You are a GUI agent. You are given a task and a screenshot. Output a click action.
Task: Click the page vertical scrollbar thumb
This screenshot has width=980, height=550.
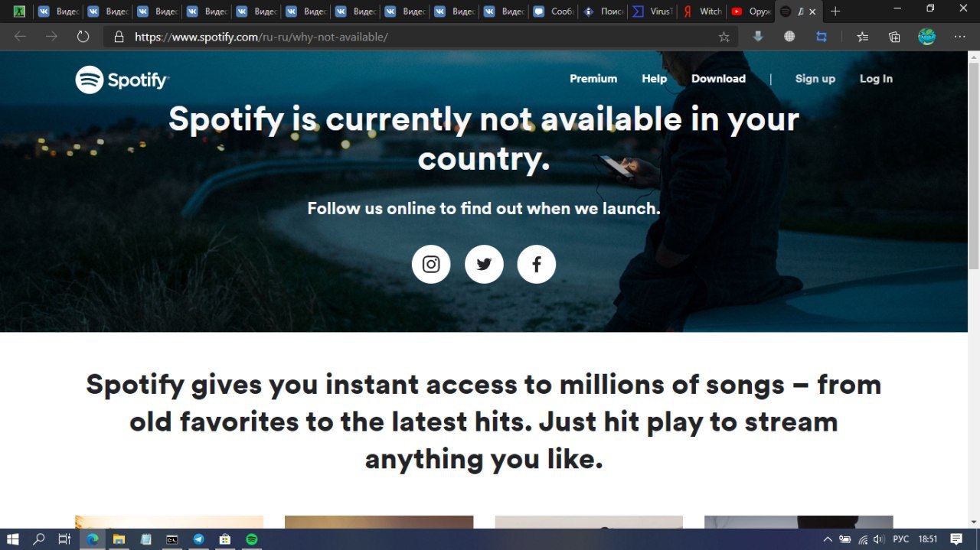click(974, 164)
